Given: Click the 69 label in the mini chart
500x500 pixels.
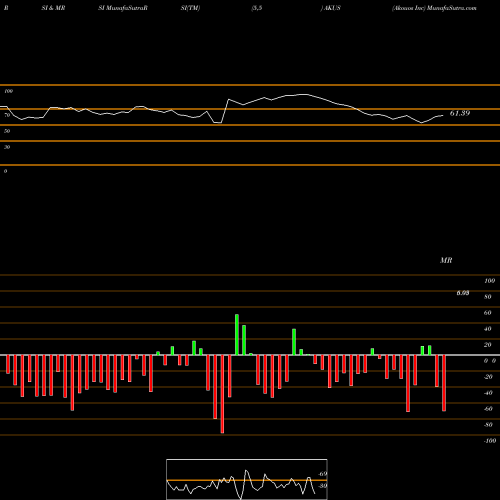Looking at the screenshot, I should point(323,474).
